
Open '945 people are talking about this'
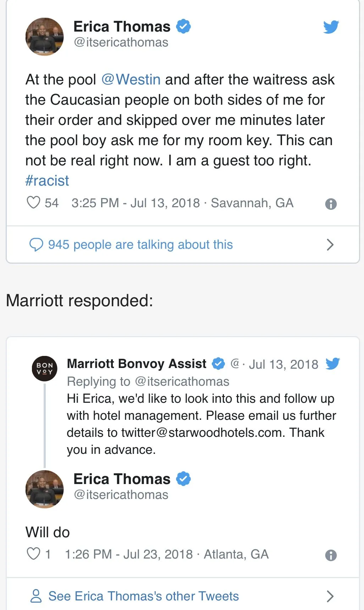[x=140, y=244]
